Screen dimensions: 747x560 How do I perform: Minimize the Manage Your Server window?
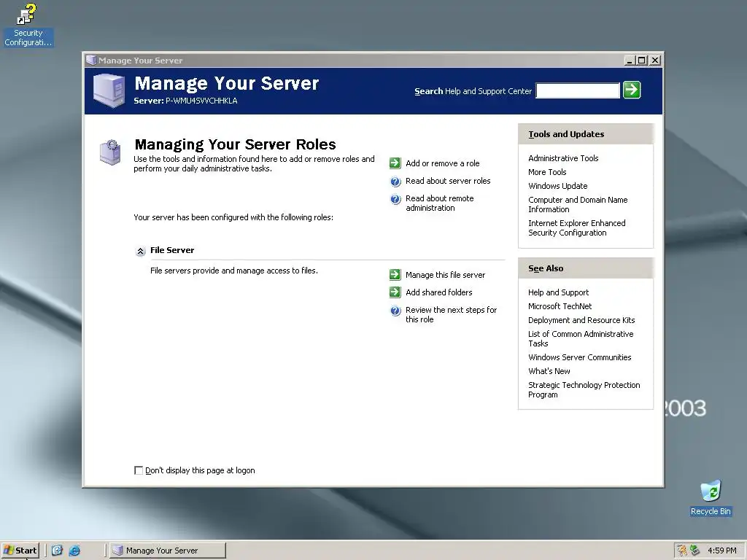pos(630,61)
